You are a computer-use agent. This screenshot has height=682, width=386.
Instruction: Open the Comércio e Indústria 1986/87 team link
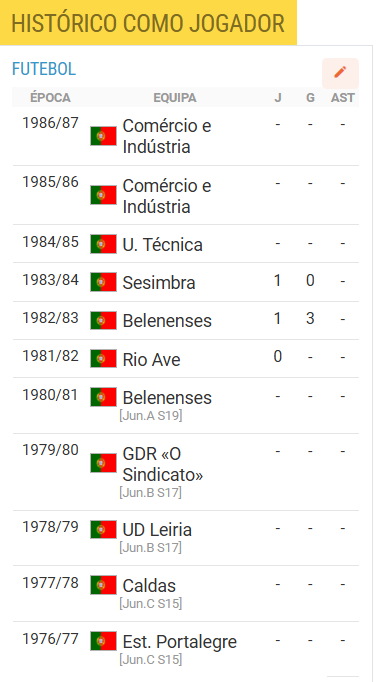point(167,136)
